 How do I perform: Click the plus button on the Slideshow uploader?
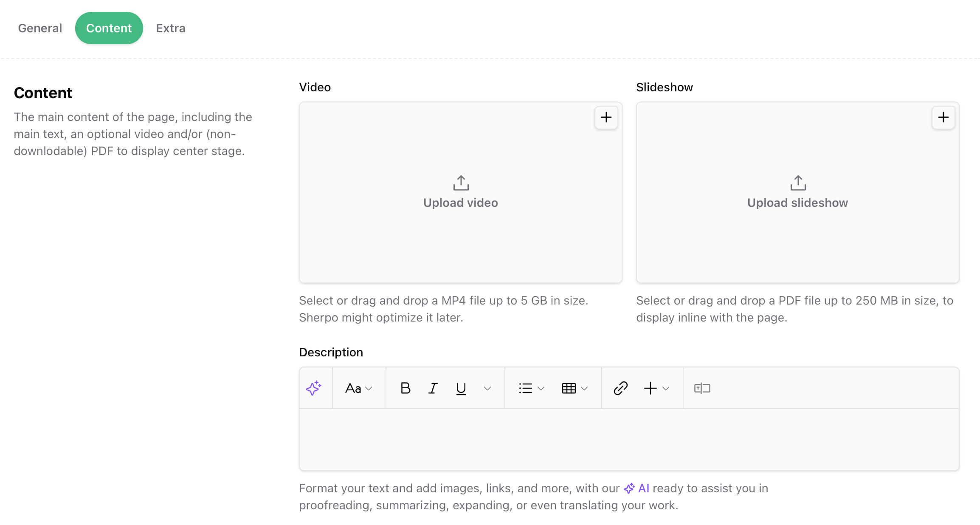943,118
